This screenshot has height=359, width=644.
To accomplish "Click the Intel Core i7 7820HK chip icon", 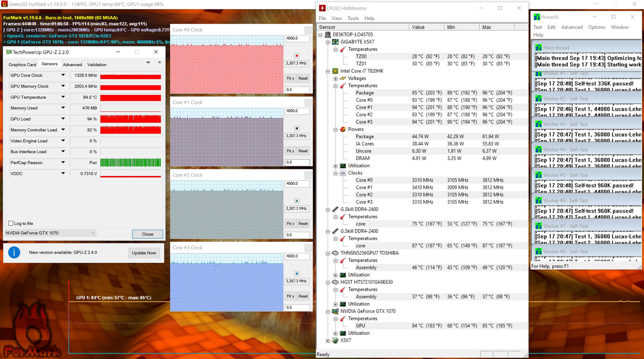I will [335, 71].
